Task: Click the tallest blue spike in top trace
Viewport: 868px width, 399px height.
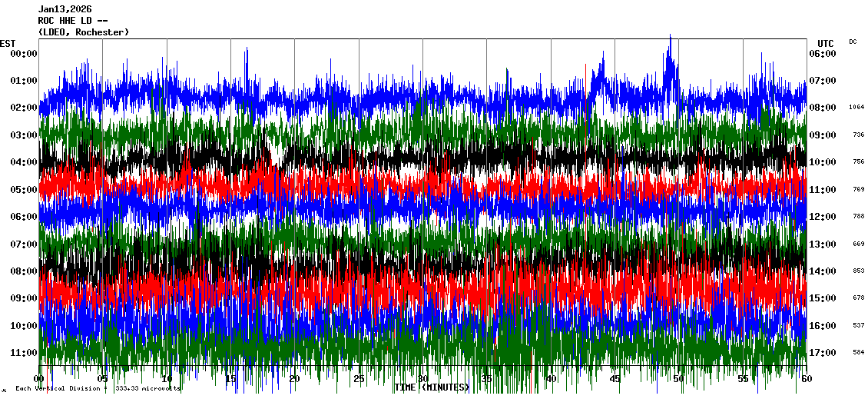Action: click(671, 38)
